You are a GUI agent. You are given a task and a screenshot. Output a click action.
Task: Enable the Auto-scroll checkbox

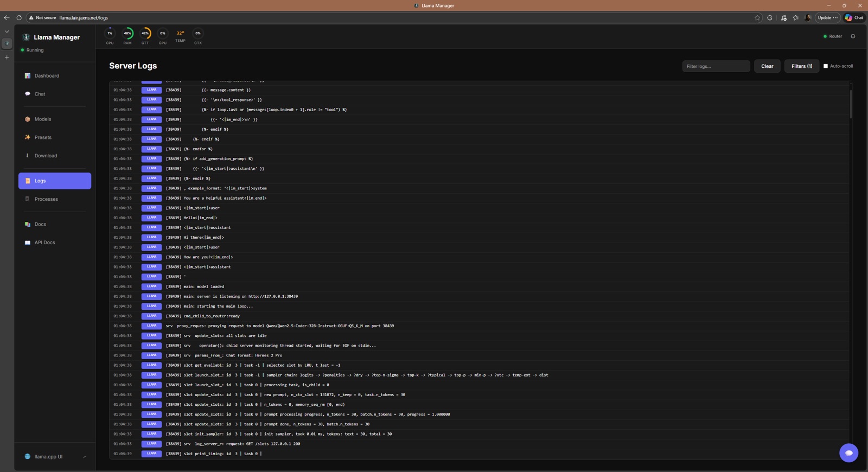click(x=826, y=66)
